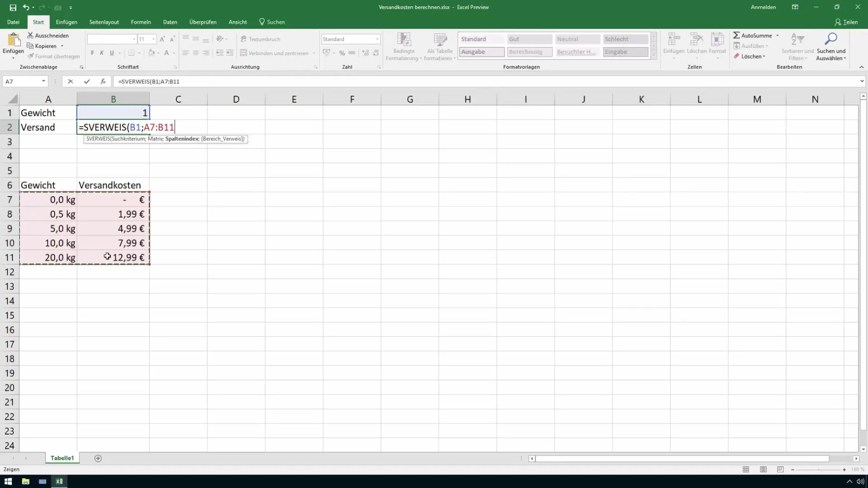
Task: Align text right in Ausrichtung group
Action: pyautogui.click(x=206, y=53)
